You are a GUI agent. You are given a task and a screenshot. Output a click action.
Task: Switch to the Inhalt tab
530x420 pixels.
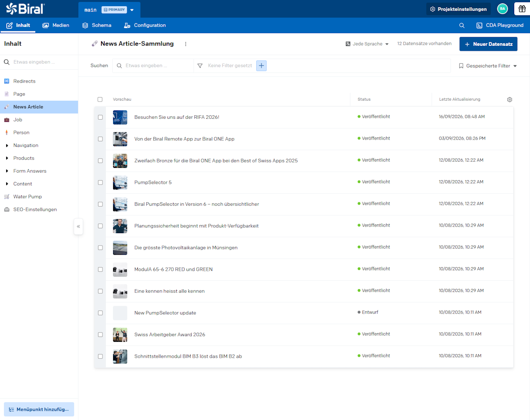18,26
